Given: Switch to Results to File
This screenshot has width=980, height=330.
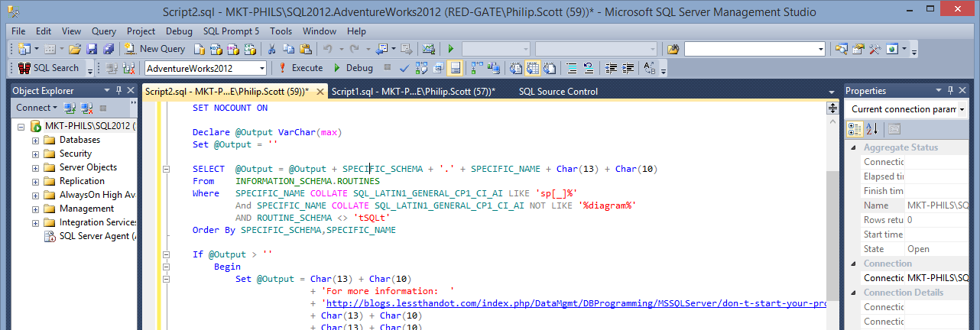Looking at the screenshot, I should pos(550,68).
